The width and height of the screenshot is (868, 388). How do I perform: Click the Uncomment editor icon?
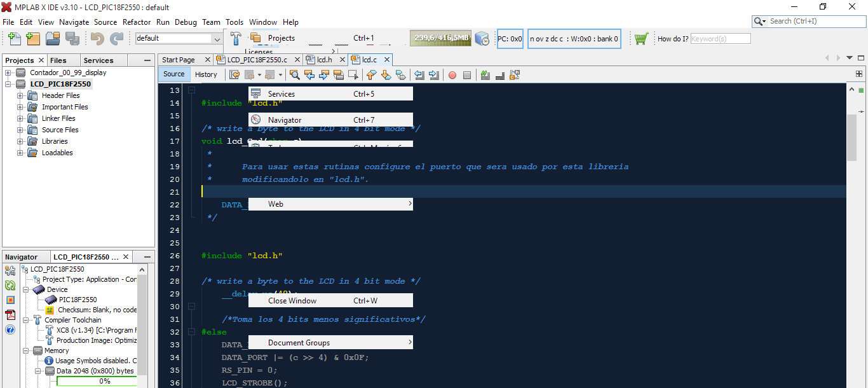pos(500,74)
